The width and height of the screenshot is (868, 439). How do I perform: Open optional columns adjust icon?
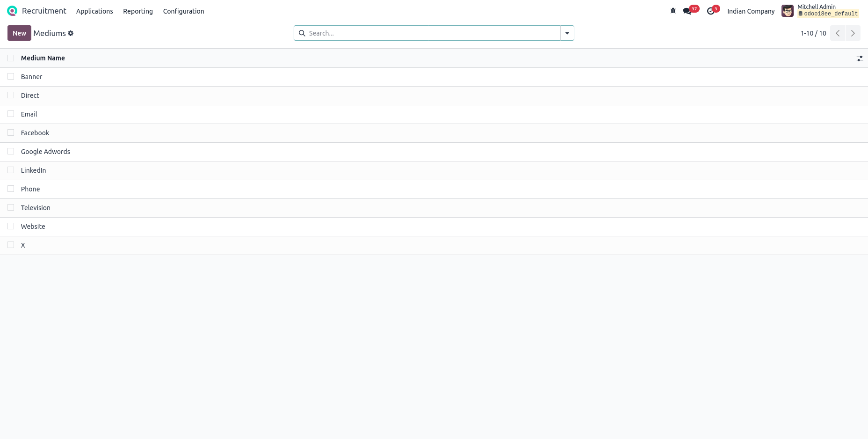860,59
